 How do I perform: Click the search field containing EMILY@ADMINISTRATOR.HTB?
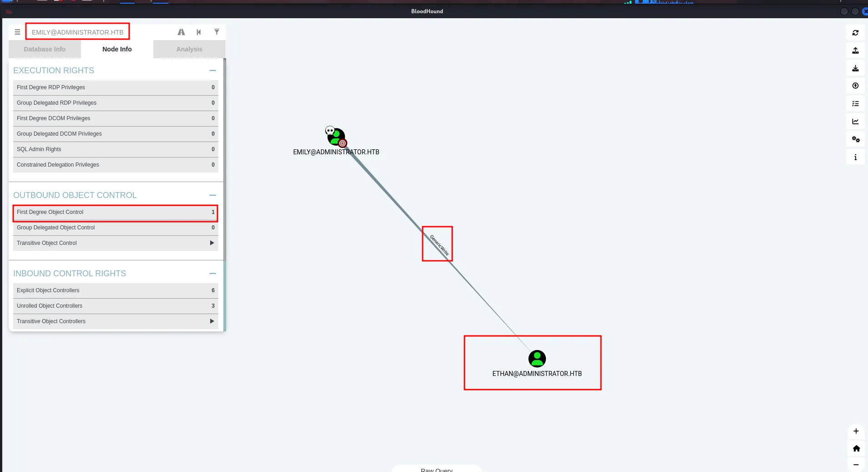(78, 32)
